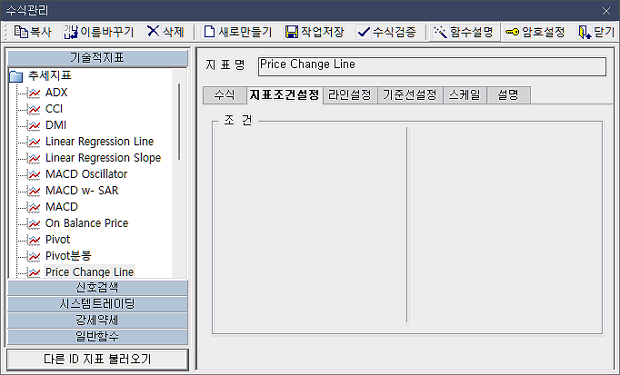Open the 라인설정 tab
Viewport: 620px width, 375px height.
click(x=350, y=95)
